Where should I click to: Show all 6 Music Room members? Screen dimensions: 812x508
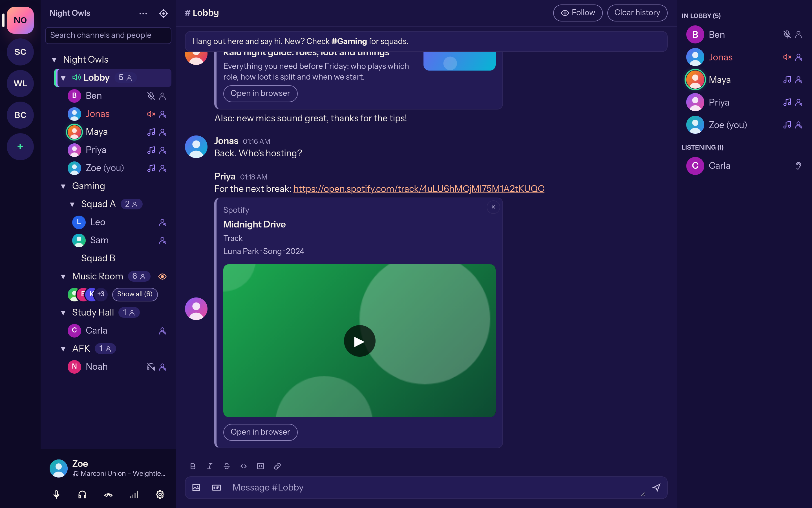point(135,294)
